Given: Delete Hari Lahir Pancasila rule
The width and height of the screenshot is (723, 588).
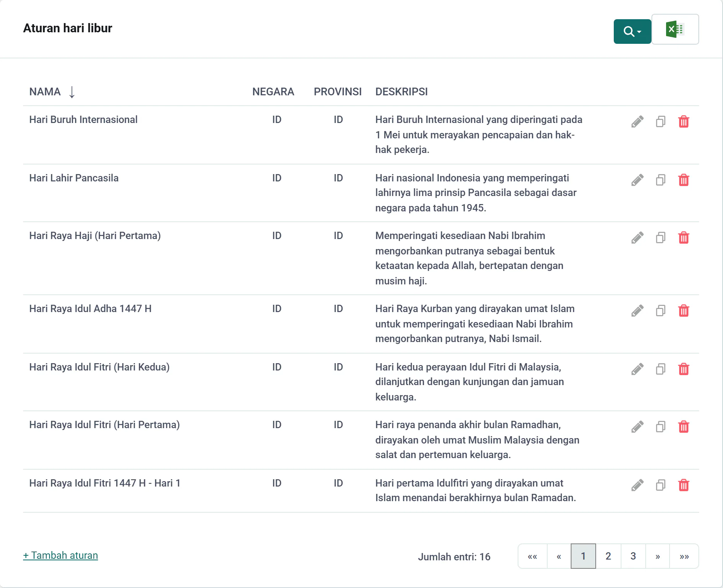Looking at the screenshot, I should 683,180.
